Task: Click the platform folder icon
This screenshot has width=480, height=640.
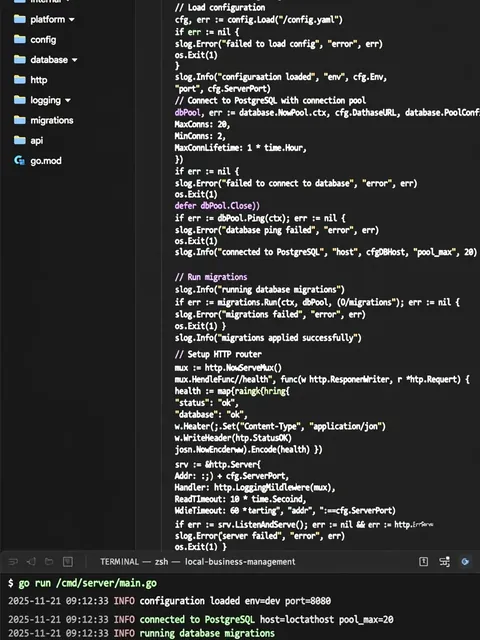Action: coord(20,19)
